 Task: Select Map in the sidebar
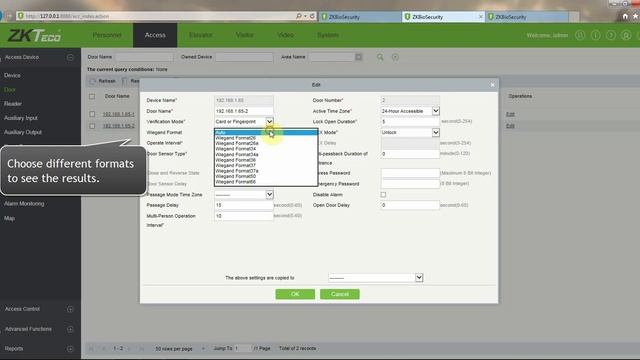tap(9, 218)
